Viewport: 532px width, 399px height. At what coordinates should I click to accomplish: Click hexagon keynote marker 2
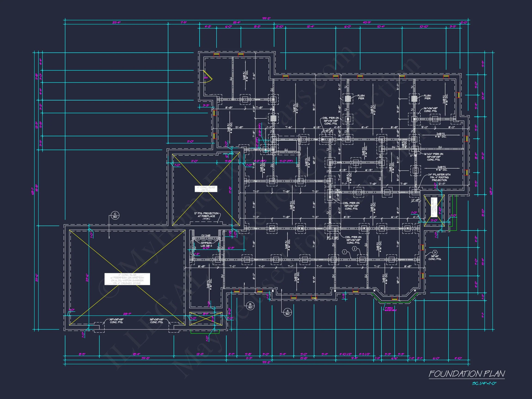354,249
